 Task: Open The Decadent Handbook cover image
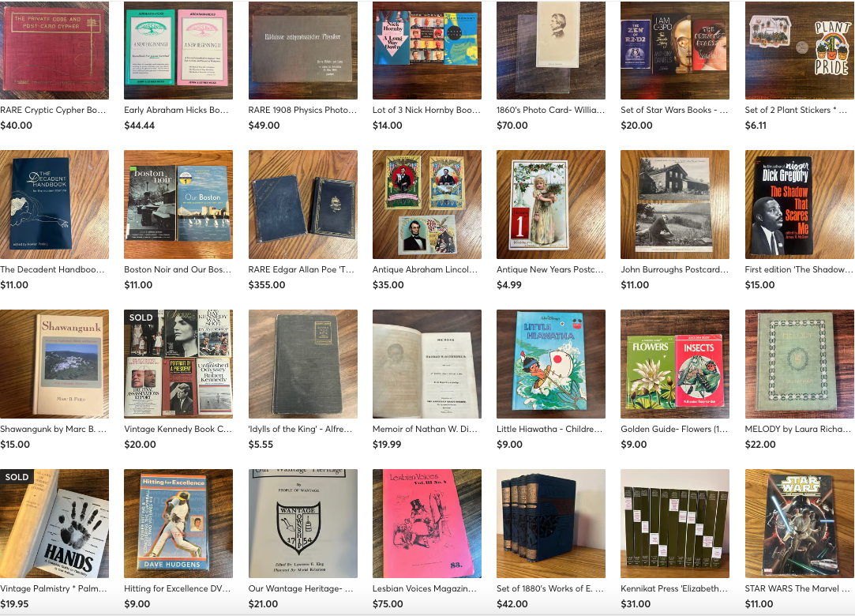(54, 205)
